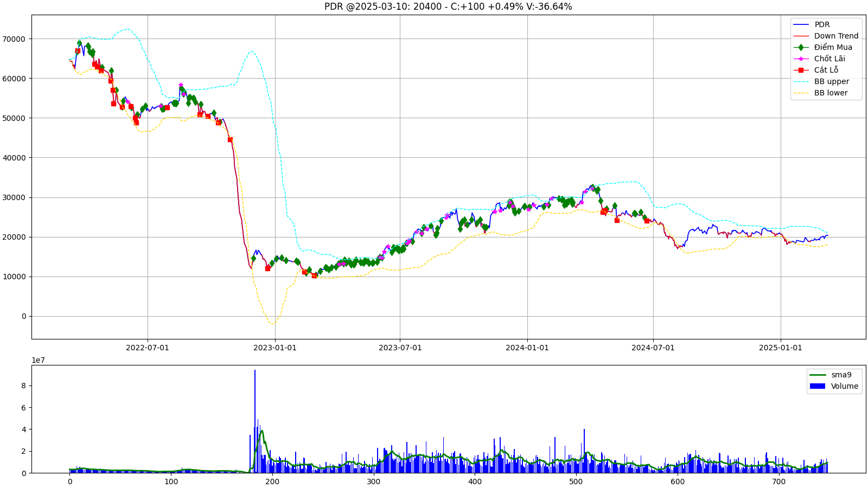The image size is (868, 488).
Task: Click the 50000 price axis label
Action: point(14,118)
